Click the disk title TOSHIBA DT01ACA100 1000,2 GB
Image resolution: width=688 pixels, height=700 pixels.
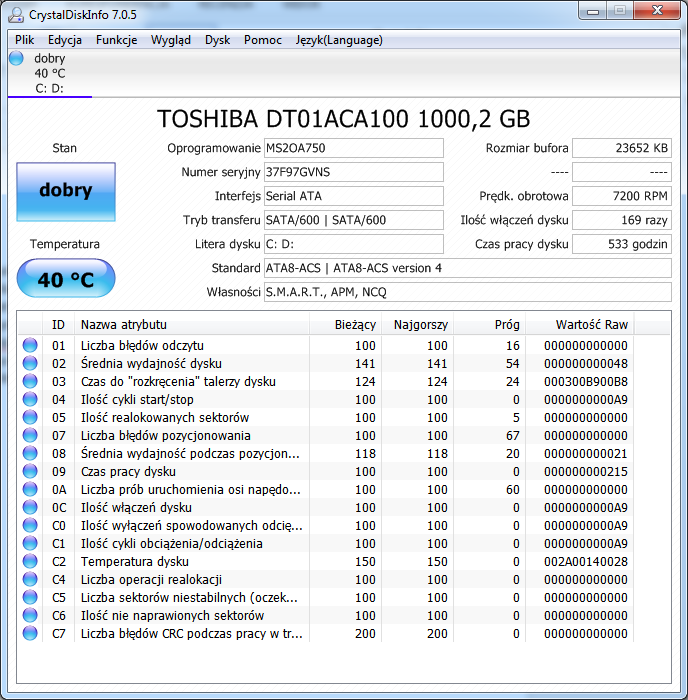[x=344, y=119]
